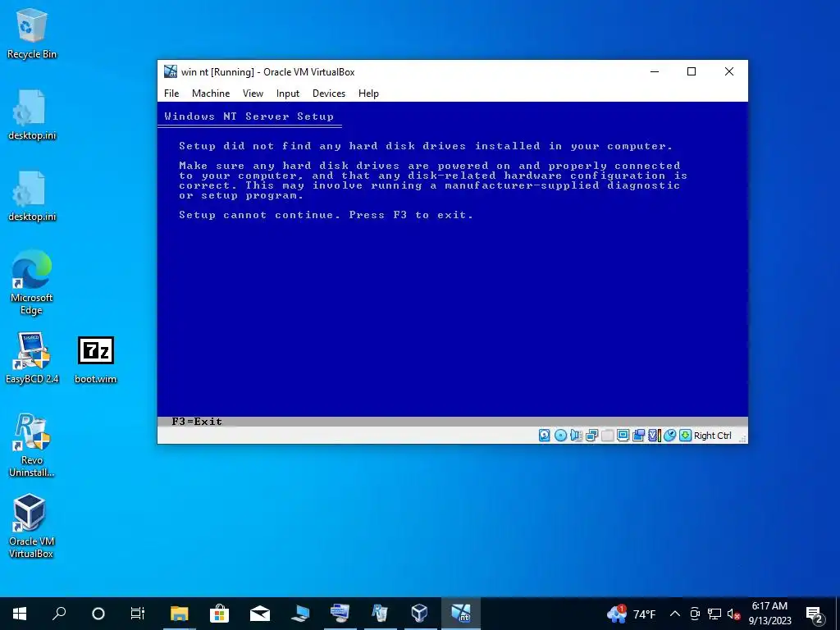The height and width of the screenshot is (630, 840).
Task: Open the View menu
Action: (x=253, y=94)
